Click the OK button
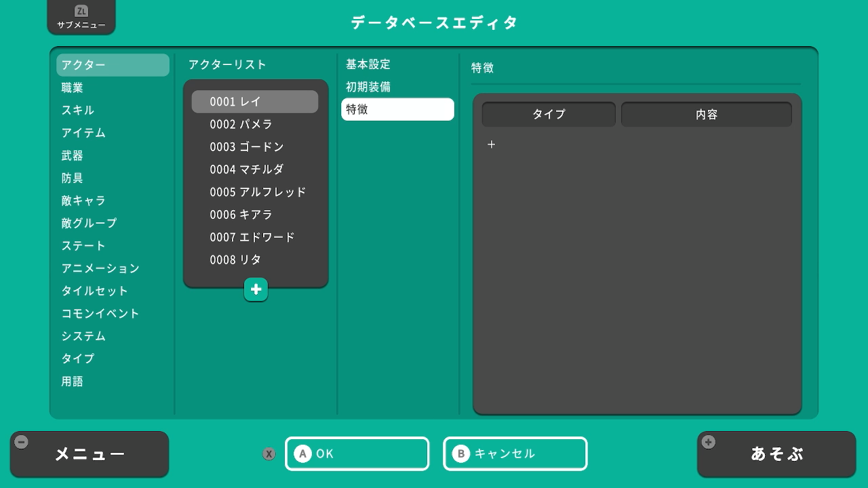This screenshot has width=868, height=488. coord(357,453)
